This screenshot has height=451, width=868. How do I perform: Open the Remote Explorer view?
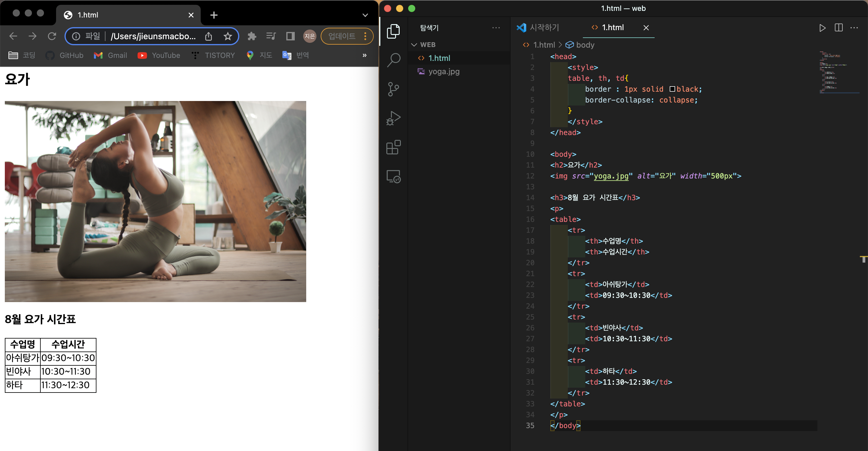pyautogui.click(x=393, y=176)
